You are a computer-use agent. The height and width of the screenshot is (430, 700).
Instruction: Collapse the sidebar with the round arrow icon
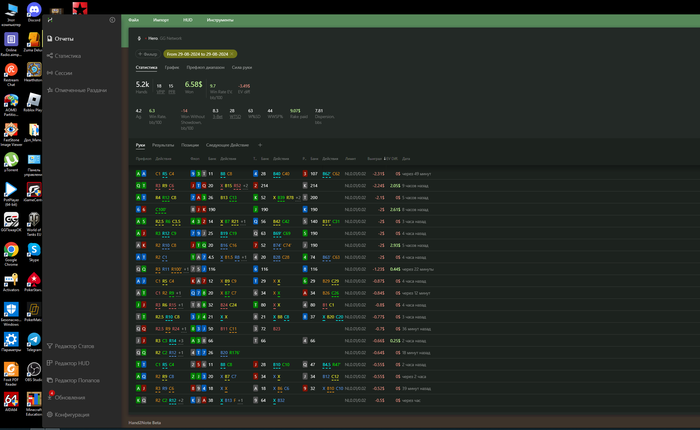tap(112, 20)
